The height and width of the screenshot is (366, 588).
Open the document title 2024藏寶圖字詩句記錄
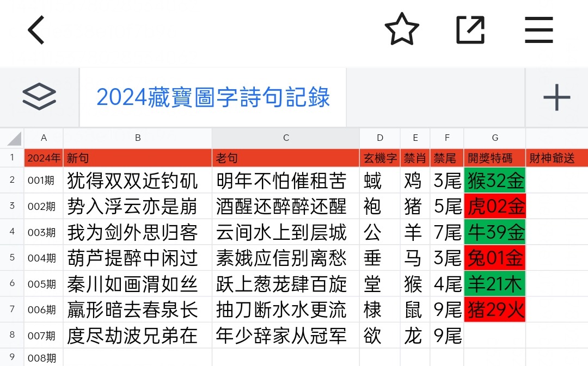tap(214, 97)
